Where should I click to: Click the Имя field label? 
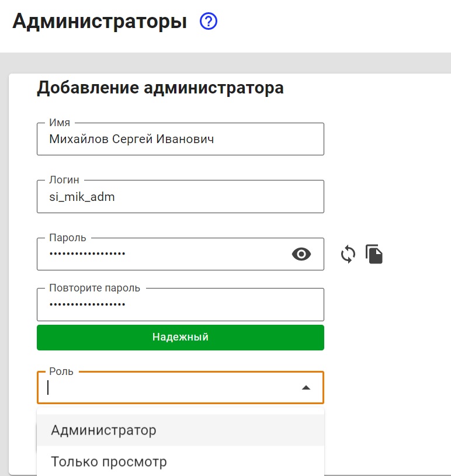[x=60, y=123]
